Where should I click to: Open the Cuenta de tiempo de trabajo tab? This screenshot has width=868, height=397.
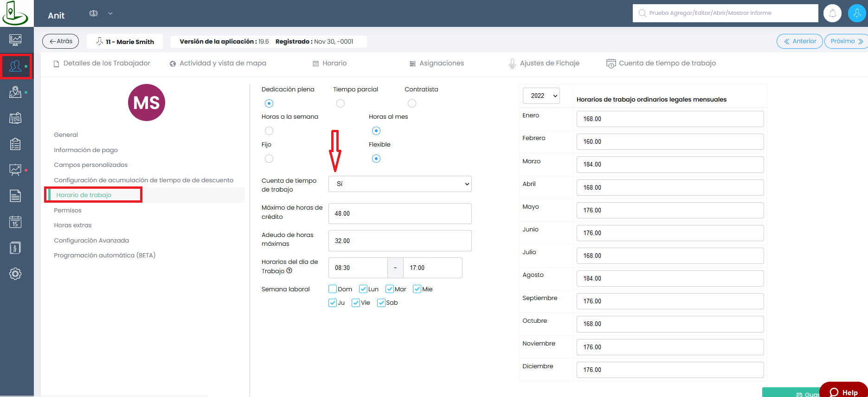[x=661, y=63]
